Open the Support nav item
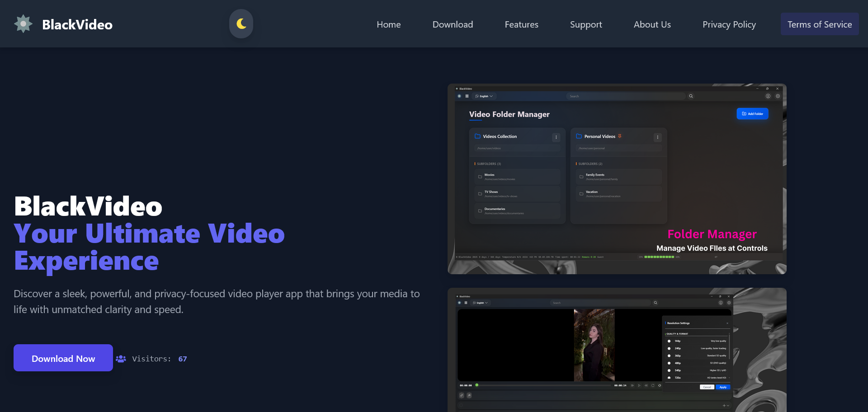868x412 pixels. [x=586, y=24]
